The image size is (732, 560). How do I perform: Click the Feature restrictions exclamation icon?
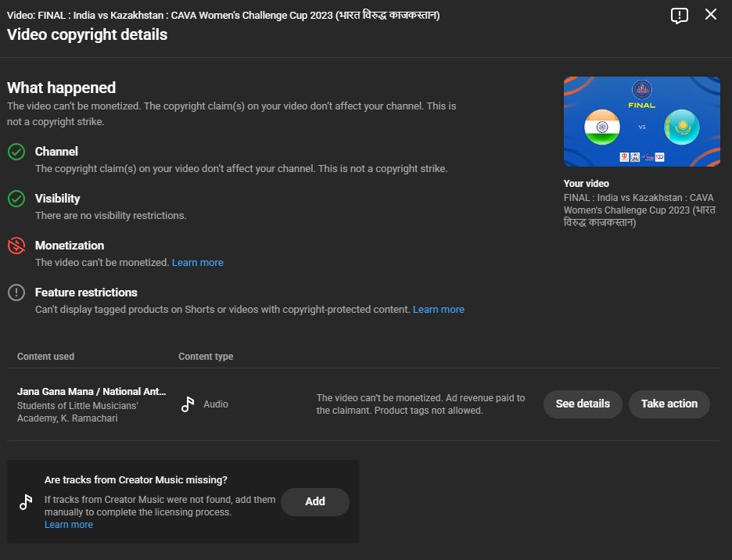click(16, 293)
